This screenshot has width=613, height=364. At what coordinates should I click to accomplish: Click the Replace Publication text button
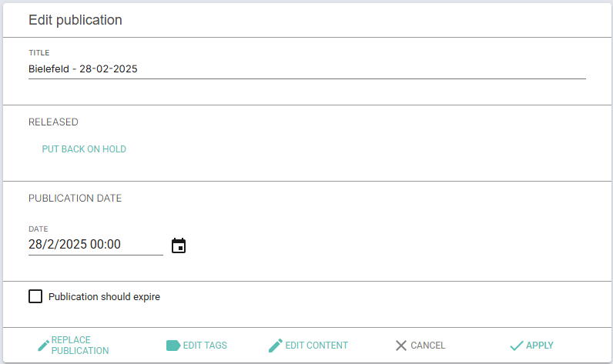click(80, 346)
